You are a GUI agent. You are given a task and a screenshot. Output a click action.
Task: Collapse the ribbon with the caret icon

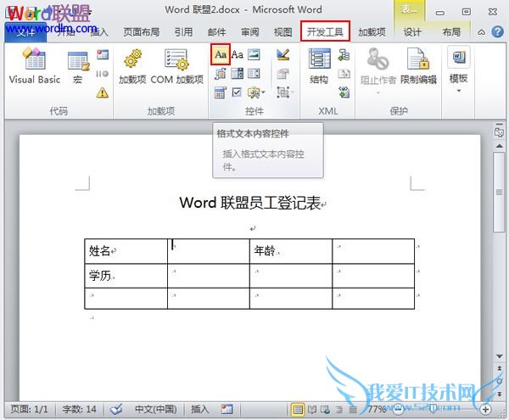[482, 32]
